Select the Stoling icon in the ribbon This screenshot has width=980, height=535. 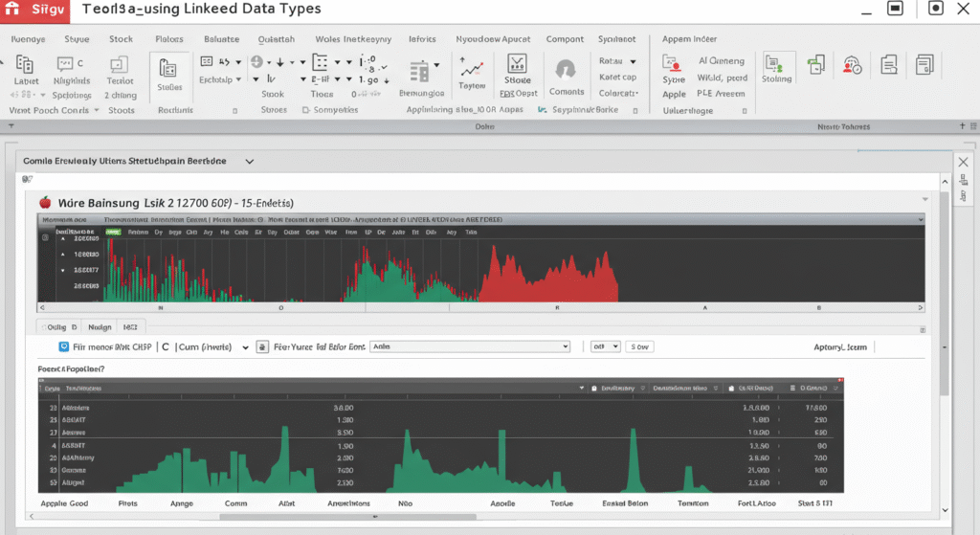click(x=776, y=64)
